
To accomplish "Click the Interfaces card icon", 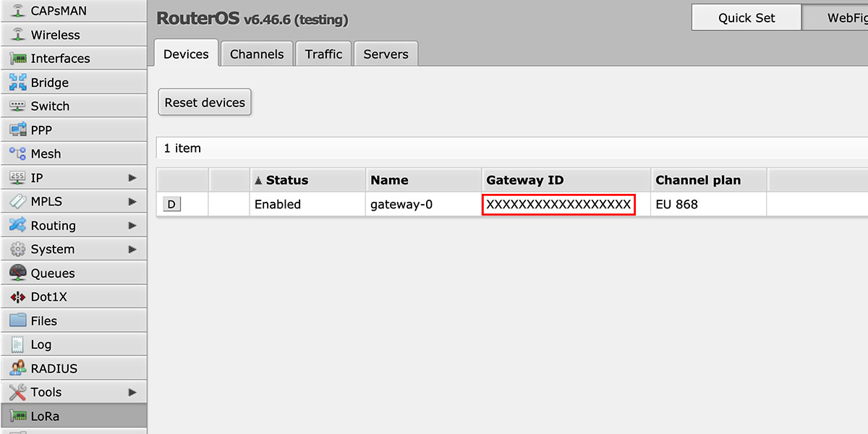I will coord(18,59).
